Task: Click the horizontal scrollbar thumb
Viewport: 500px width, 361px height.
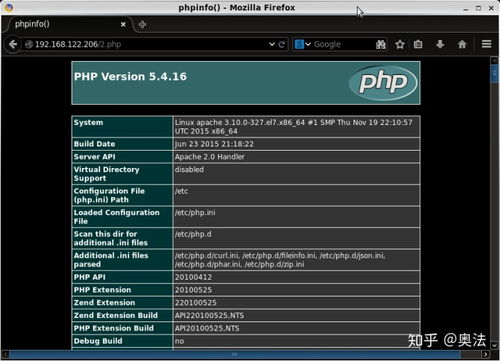Action: (235, 354)
